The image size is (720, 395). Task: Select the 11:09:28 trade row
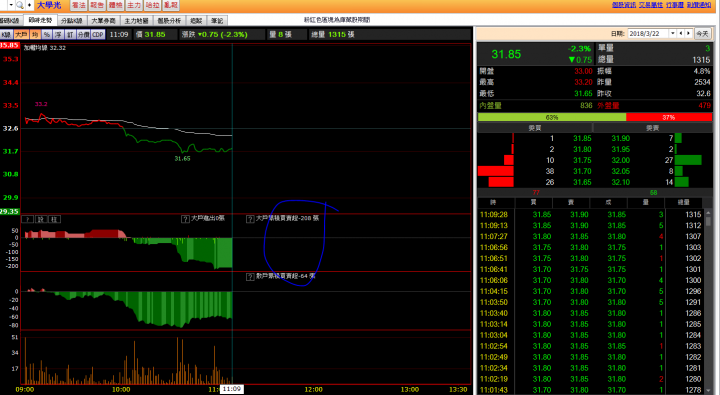(591, 214)
